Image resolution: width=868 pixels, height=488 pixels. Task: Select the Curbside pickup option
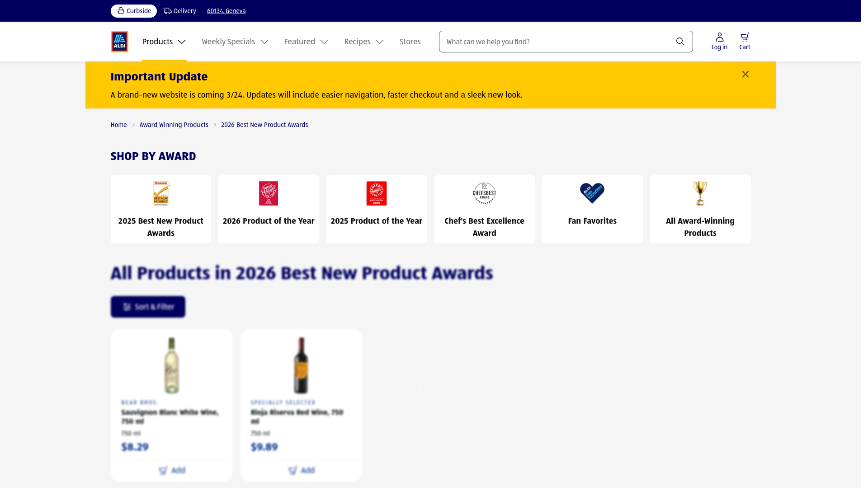[134, 11]
